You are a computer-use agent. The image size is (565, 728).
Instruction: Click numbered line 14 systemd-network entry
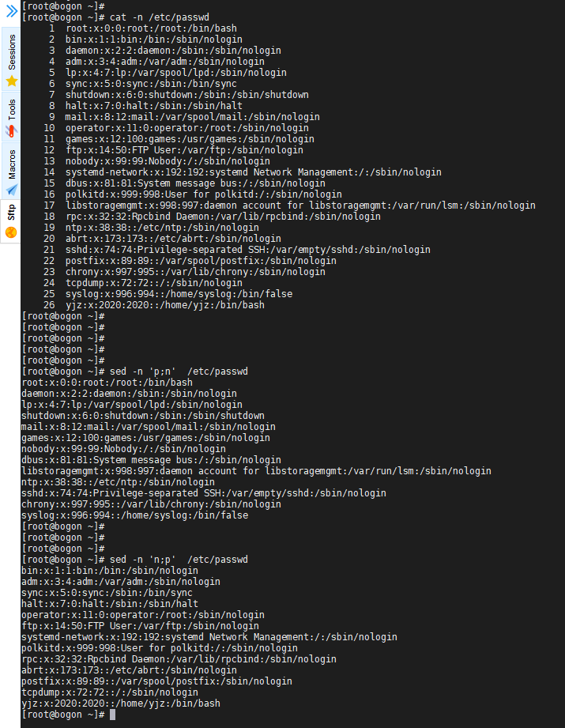(x=243, y=173)
